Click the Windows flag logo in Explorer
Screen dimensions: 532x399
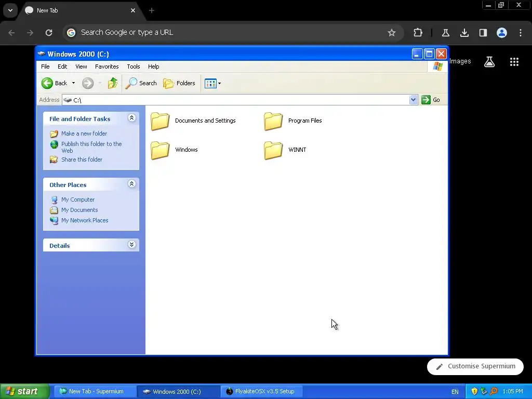437,66
